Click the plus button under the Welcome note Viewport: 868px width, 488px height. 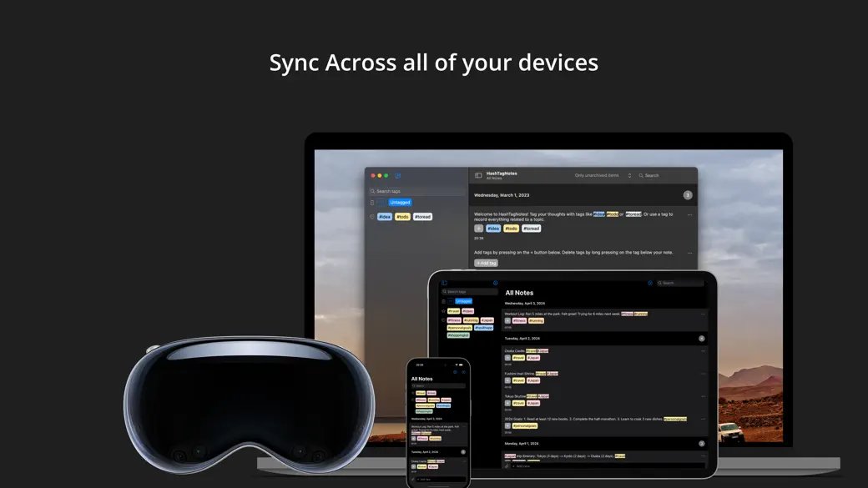478,229
